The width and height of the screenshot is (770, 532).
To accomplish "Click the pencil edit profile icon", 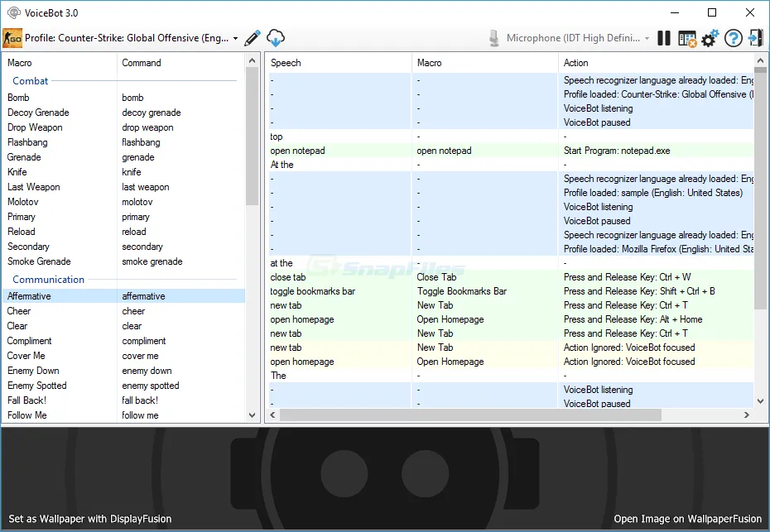I will (x=253, y=38).
